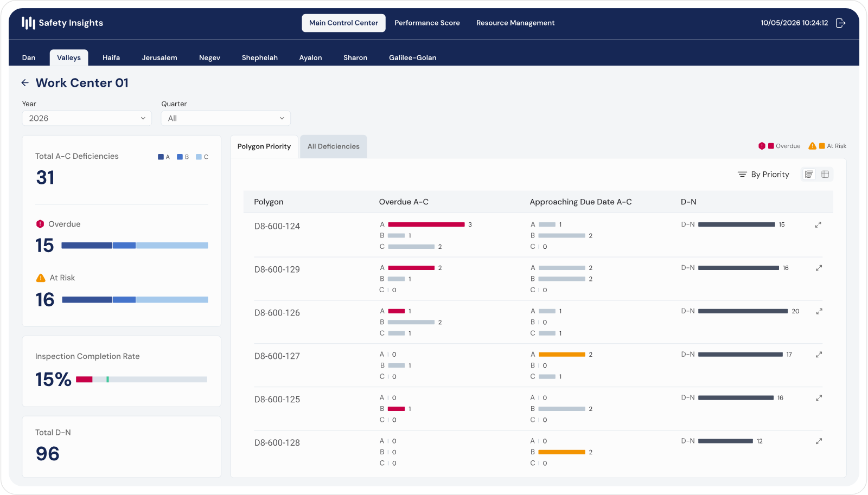Click the D-N column header
868x495 pixels.
pos(688,202)
